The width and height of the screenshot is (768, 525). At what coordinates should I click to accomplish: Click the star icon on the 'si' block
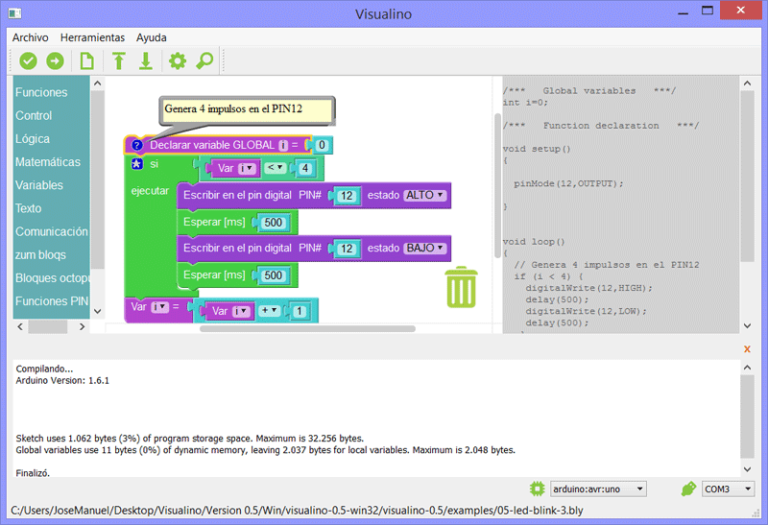[138, 164]
